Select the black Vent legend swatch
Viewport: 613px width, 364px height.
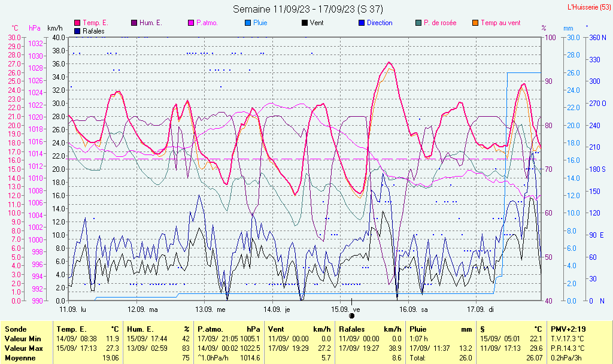(x=305, y=23)
